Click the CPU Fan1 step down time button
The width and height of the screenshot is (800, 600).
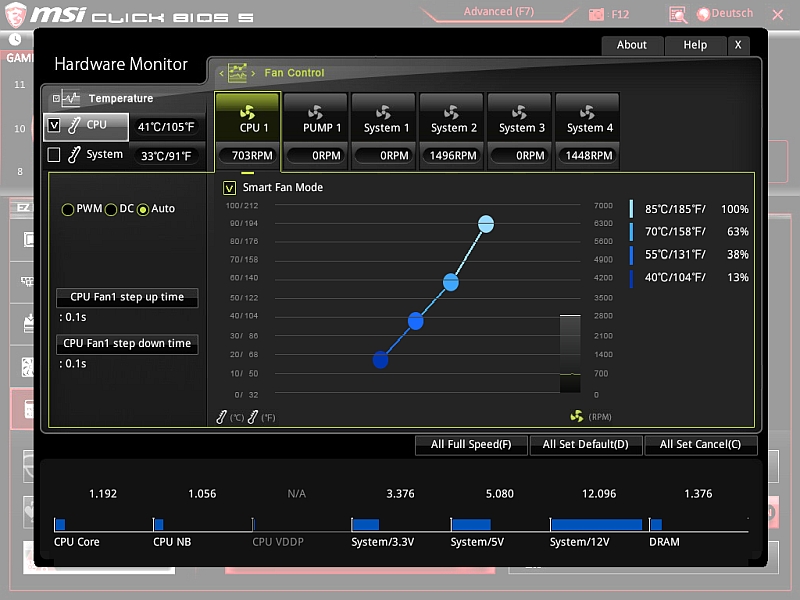(x=127, y=344)
